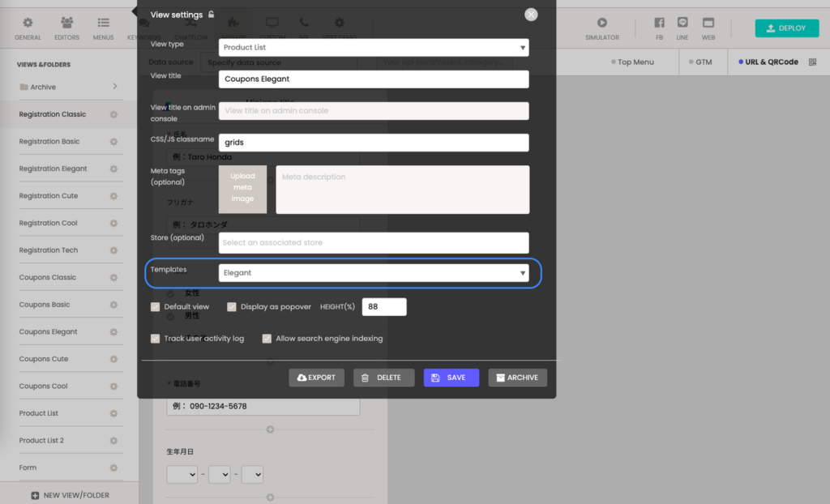Click the View title input field

tap(374, 79)
